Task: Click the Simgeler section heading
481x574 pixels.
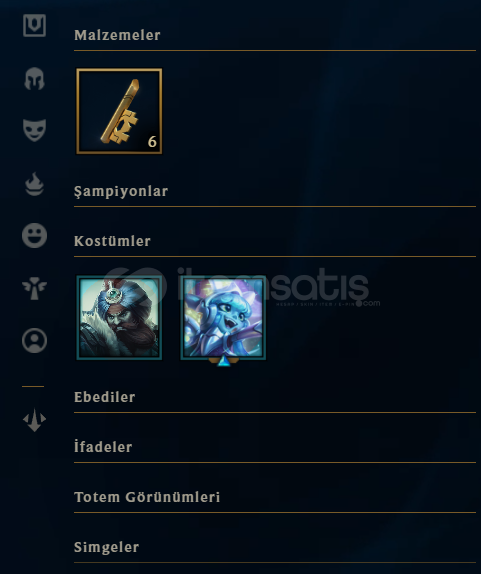Action: [x=107, y=547]
